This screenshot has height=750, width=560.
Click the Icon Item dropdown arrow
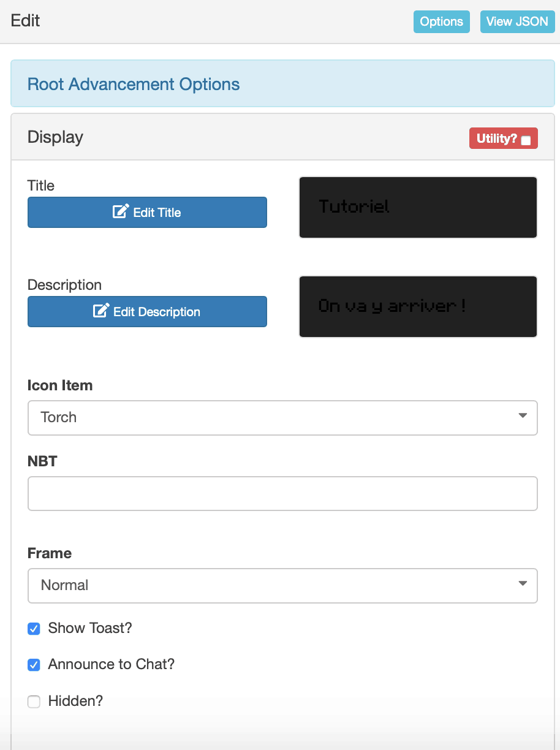click(x=523, y=416)
